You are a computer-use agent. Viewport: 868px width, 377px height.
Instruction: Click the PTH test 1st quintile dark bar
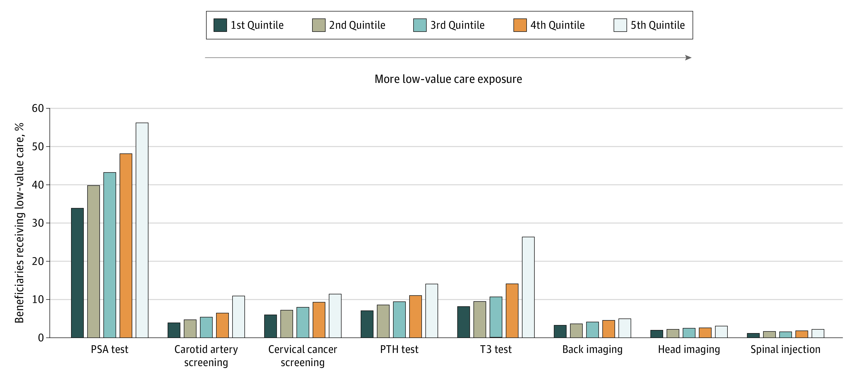[367, 324]
